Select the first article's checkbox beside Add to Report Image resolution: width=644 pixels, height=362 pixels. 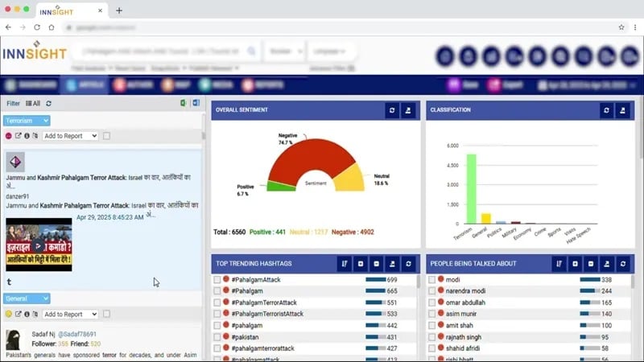coord(106,136)
